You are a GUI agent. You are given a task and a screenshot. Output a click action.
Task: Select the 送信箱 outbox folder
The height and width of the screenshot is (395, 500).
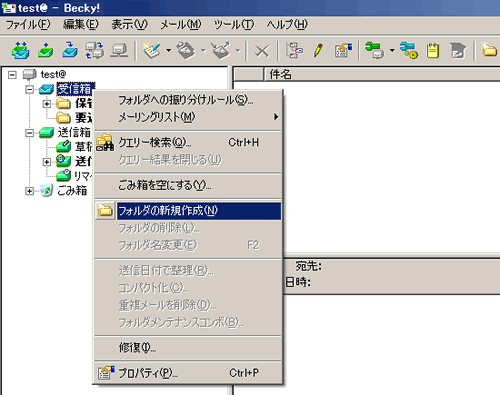tap(74, 133)
